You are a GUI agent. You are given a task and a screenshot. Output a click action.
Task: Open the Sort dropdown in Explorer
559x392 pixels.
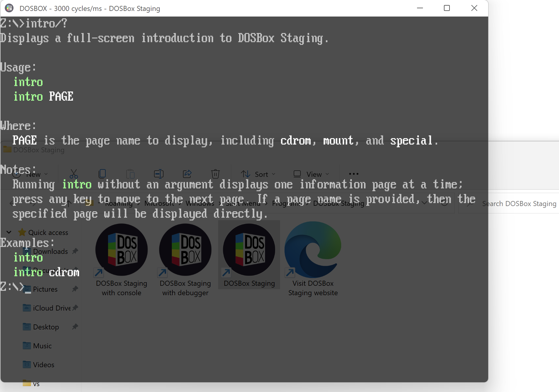258,174
